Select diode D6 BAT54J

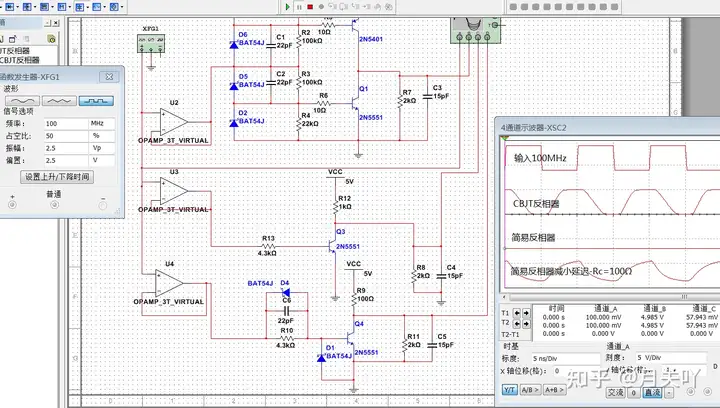tap(234, 44)
